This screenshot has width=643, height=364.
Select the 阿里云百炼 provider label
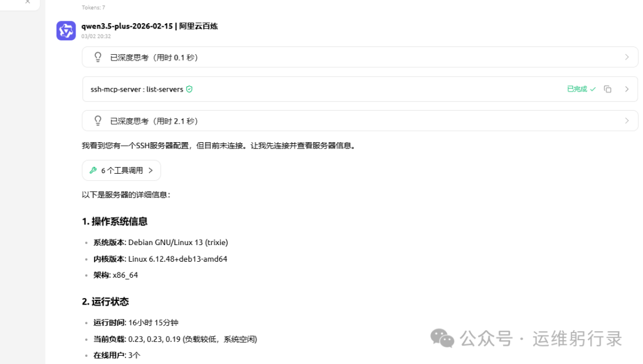tap(198, 26)
